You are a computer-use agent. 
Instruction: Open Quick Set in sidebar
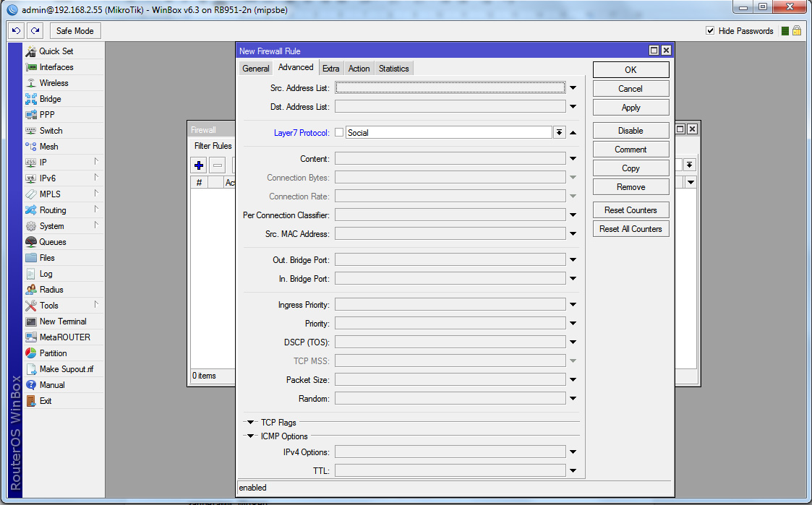63,51
